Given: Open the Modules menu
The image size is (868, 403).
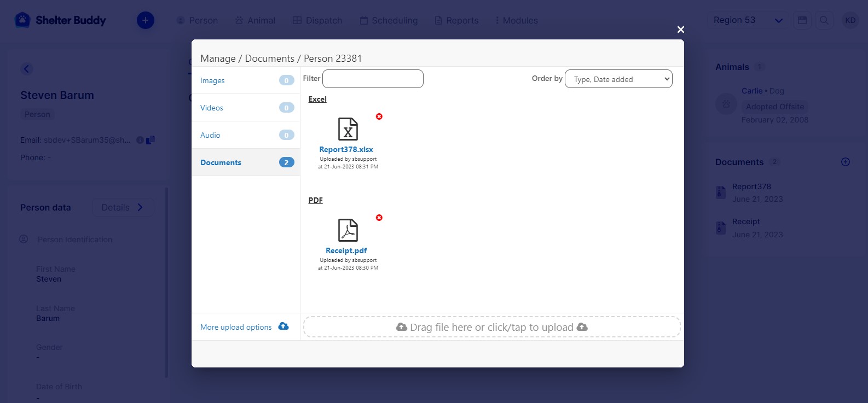Looking at the screenshot, I should [x=516, y=20].
